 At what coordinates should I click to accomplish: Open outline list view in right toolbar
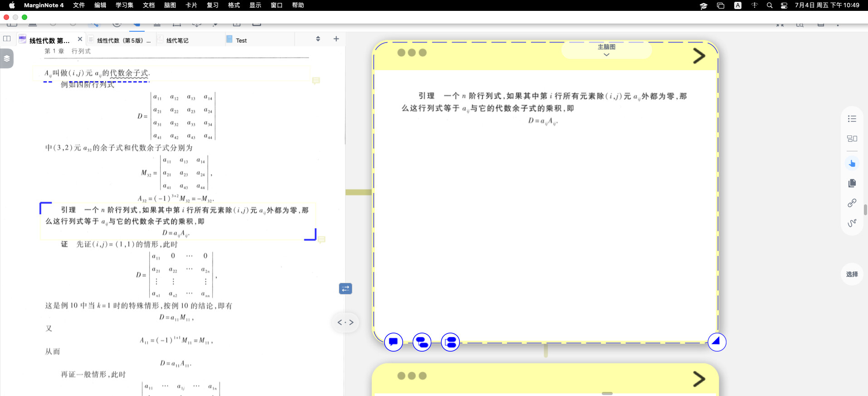852,119
